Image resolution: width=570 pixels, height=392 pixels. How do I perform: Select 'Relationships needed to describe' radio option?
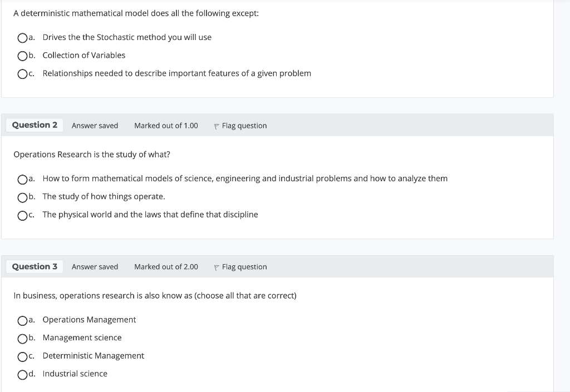[x=22, y=74]
